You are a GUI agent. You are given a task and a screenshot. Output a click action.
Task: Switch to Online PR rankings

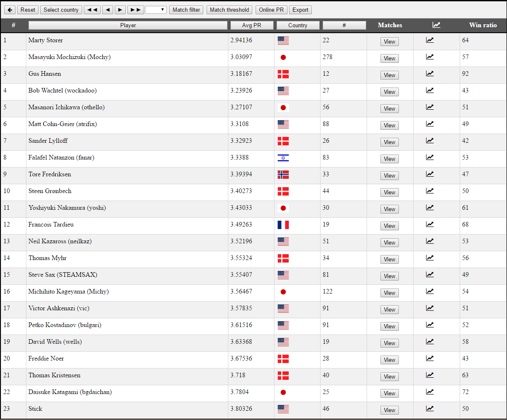click(271, 10)
